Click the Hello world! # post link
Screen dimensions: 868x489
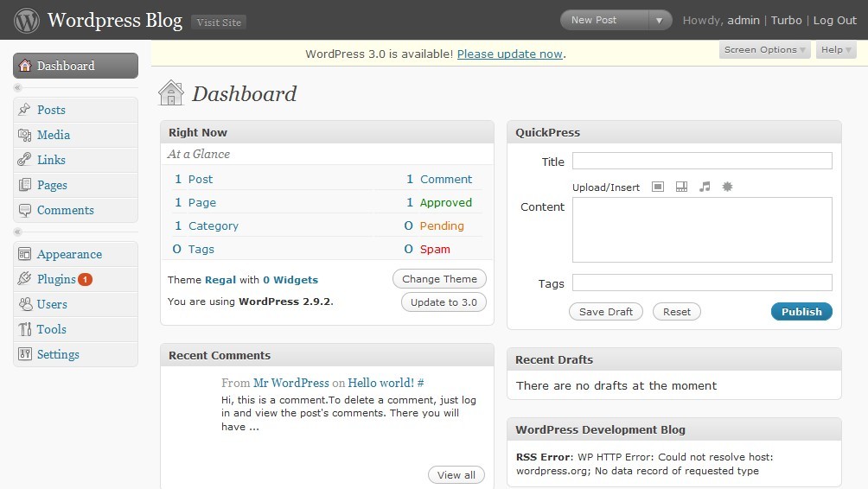click(386, 383)
